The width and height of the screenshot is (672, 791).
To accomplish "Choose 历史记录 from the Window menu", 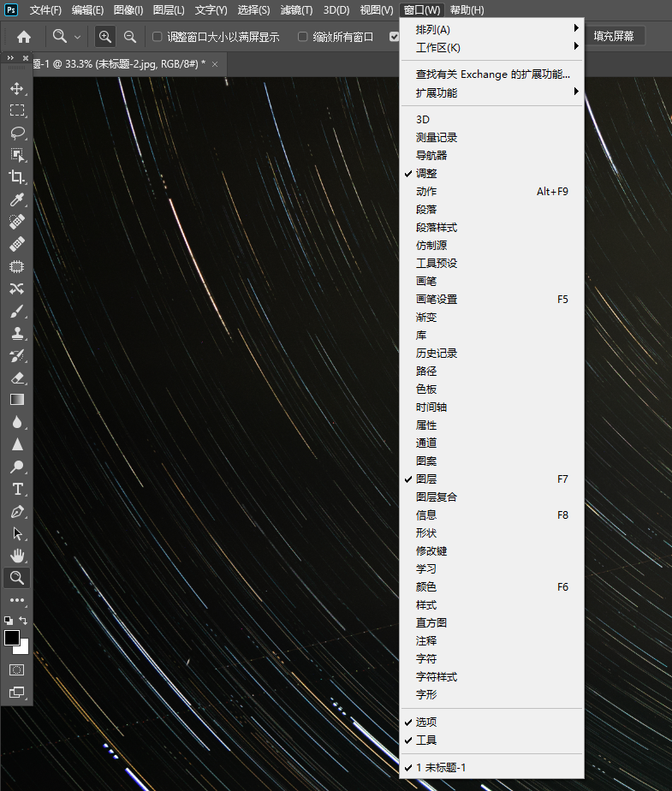I will point(437,354).
